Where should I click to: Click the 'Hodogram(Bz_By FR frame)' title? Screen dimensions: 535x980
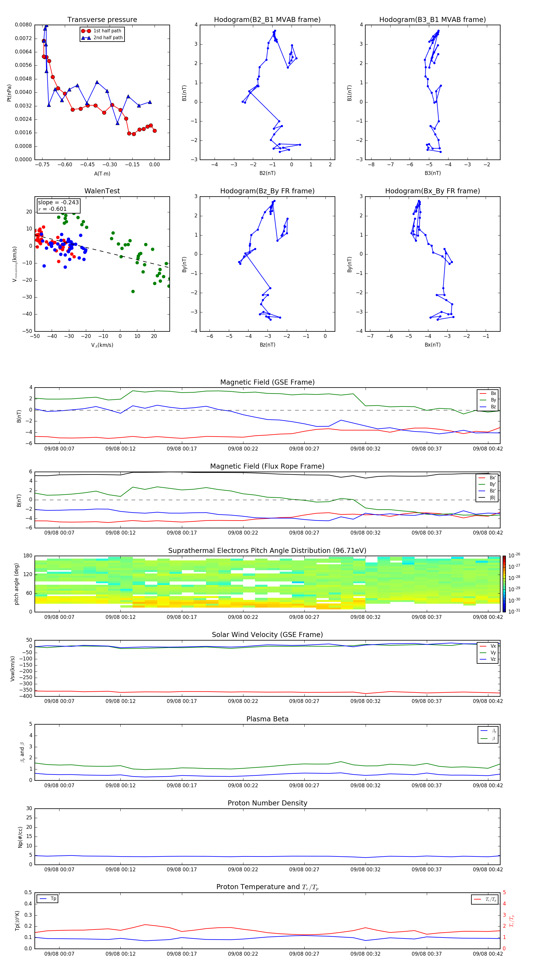point(267,191)
